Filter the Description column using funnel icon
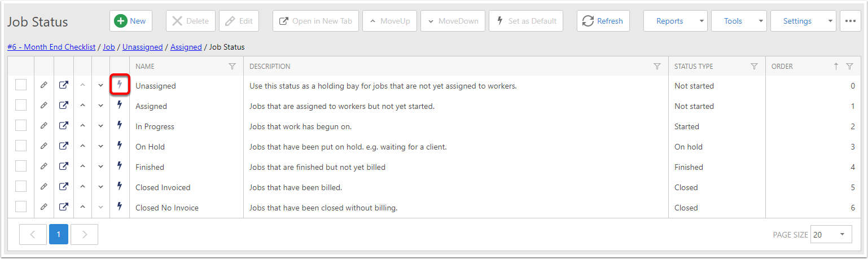The image size is (868, 259). coord(657,66)
